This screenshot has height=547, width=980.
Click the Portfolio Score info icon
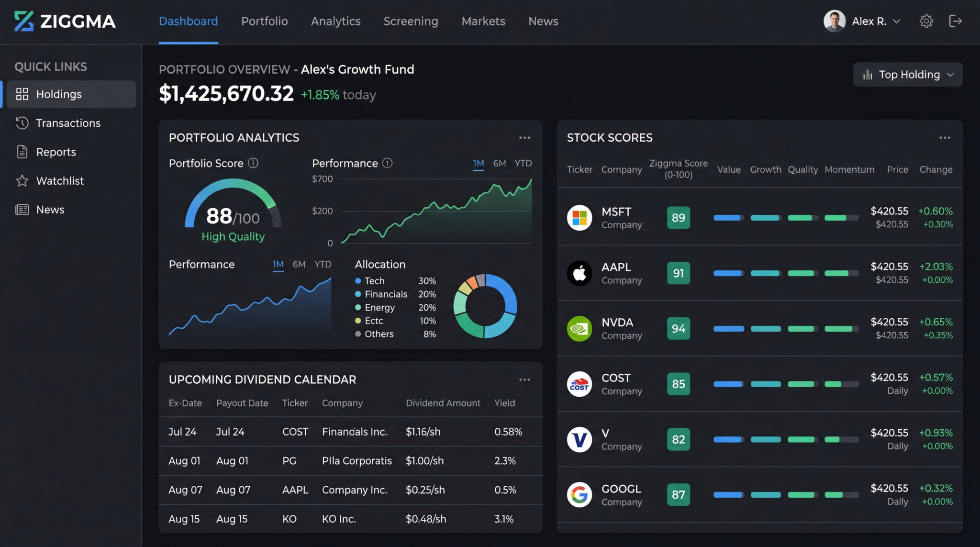click(253, 163)
